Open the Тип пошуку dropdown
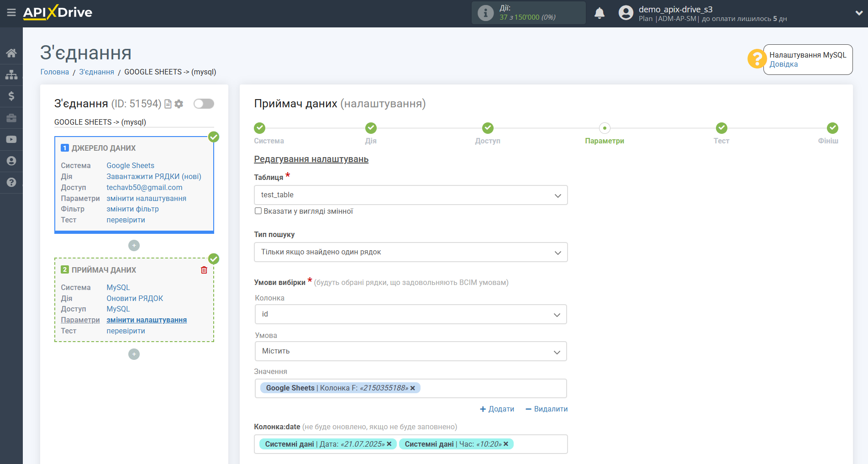 (x=410, y=252)
